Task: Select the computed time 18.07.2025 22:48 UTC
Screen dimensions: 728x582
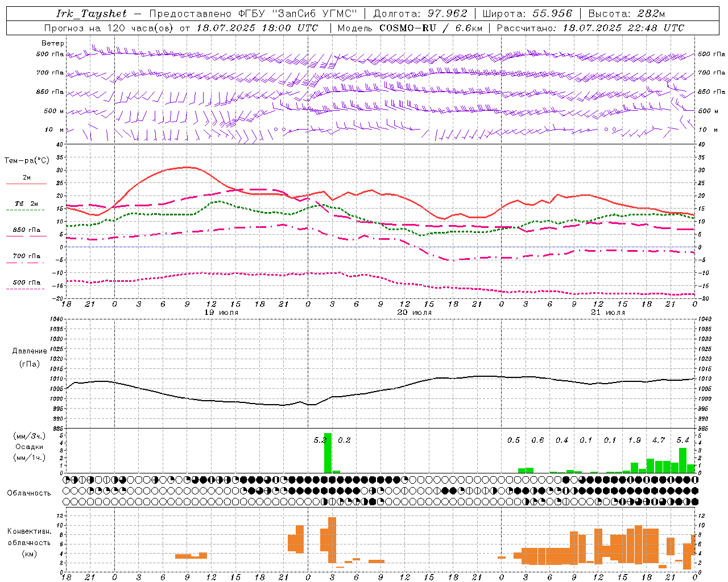Action: tap(623, 28)
